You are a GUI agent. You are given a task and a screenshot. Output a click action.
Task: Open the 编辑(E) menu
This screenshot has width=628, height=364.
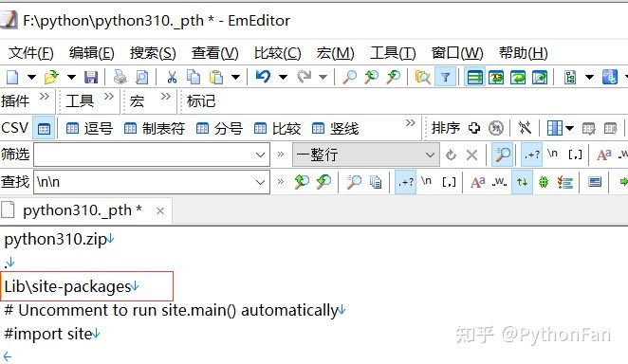tap(92, 53)
